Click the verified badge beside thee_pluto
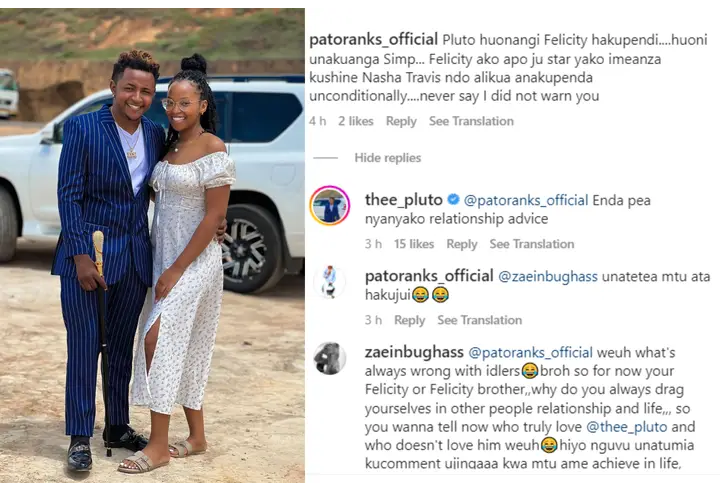The image size is (720, 483). [450, 201]
